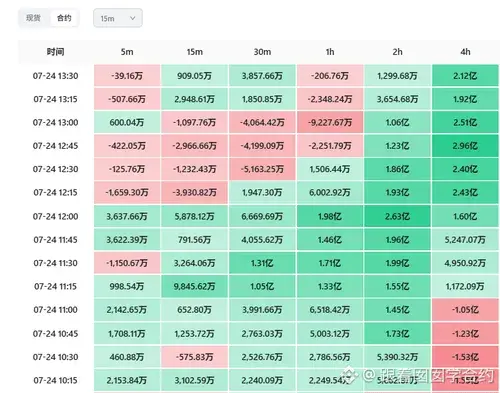The image size is (500, 393).
Task: Click the 1.31亿 cell in 30m column
Action: (x=262, y=263)
